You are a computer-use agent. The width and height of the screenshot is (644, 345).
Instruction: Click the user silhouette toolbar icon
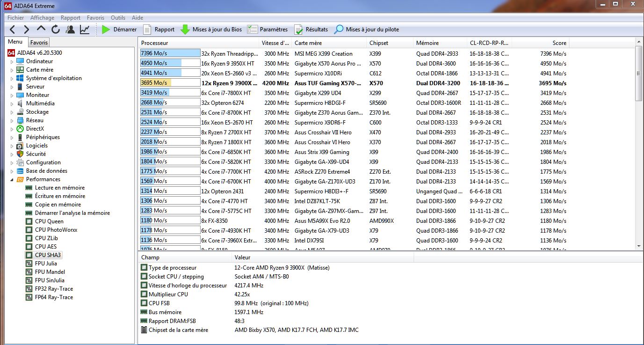click(70, 29)
